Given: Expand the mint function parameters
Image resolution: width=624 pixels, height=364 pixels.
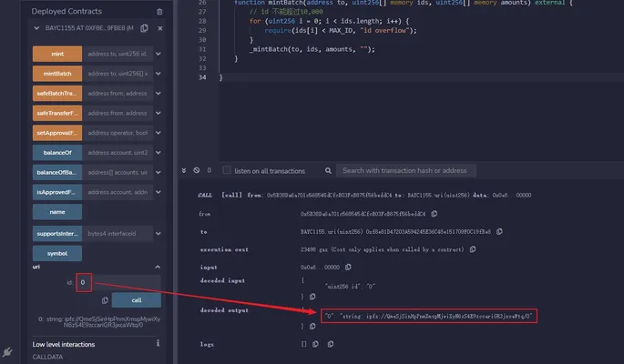Looking at the screenshot, I should click(159, 54).
